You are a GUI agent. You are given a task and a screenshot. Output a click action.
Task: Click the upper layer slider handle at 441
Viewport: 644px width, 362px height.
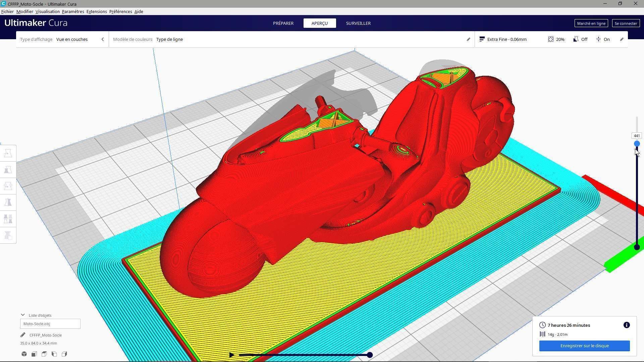pyautogui.click(x=637, y=143)
